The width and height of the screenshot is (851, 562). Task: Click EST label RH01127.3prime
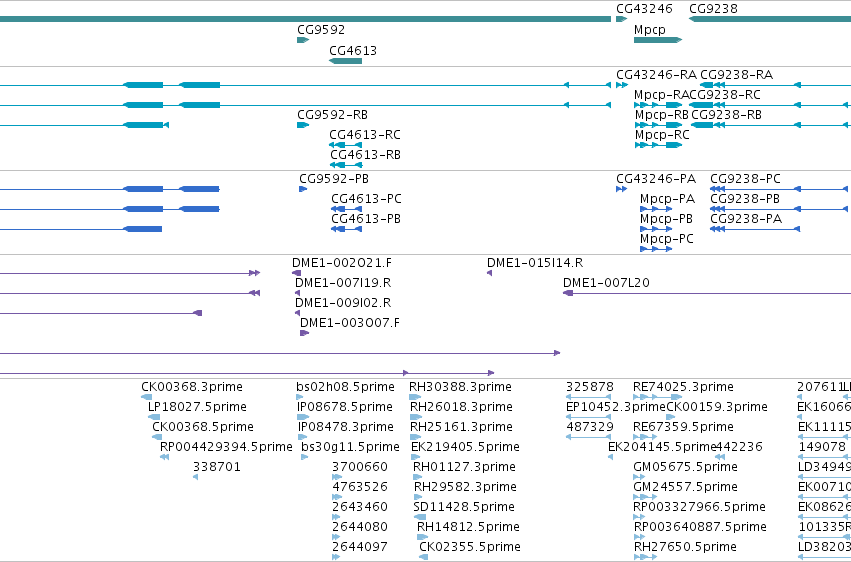coord(464,468)
